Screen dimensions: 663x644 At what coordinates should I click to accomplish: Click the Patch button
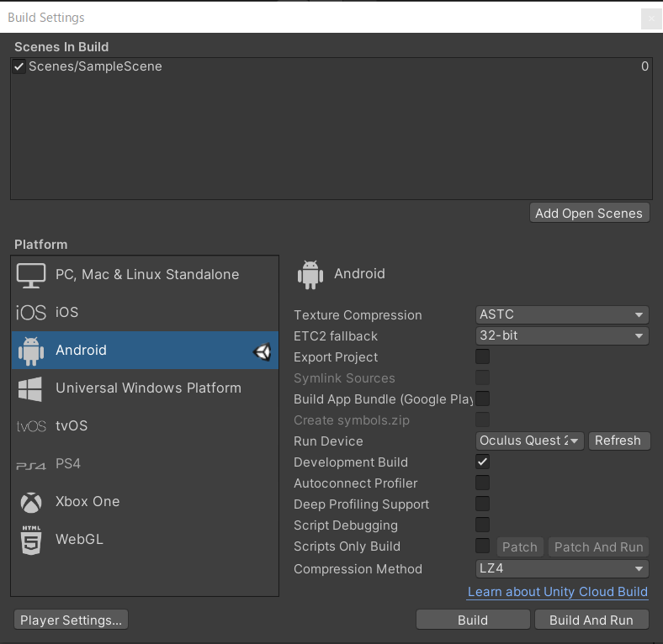click(520, 546)
